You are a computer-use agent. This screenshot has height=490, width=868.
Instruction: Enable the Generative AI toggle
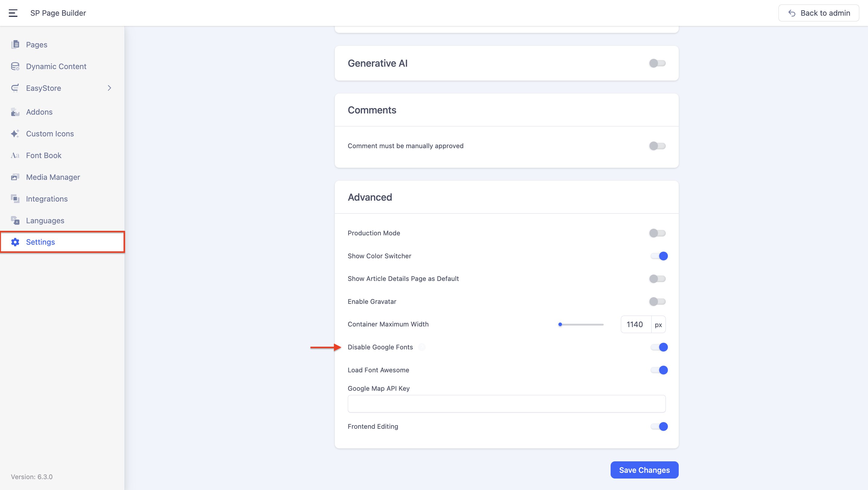657,63
